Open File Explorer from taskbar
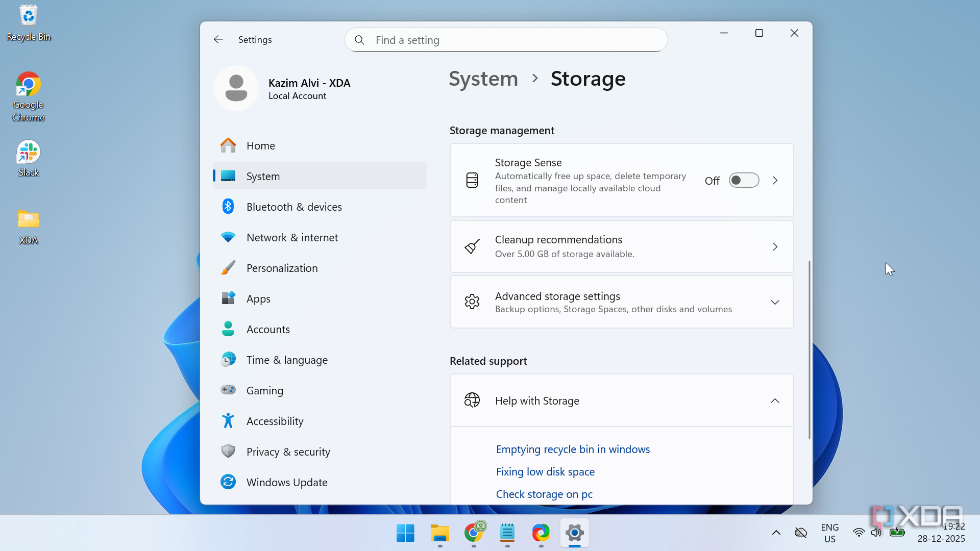 (439, 533)
